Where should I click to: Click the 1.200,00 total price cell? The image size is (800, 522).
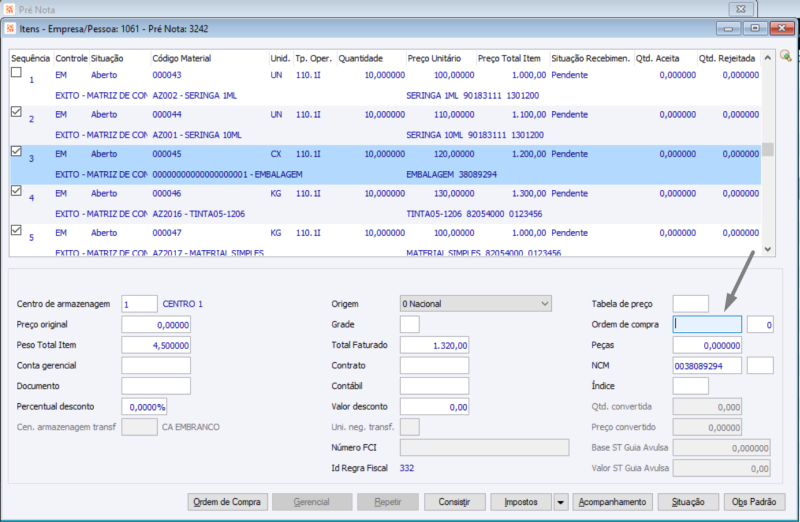[529, 154]
